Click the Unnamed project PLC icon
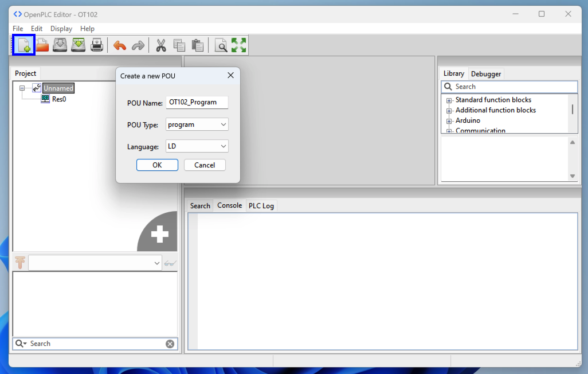This screenshot has width=588, height=374. tap(36, 88)
